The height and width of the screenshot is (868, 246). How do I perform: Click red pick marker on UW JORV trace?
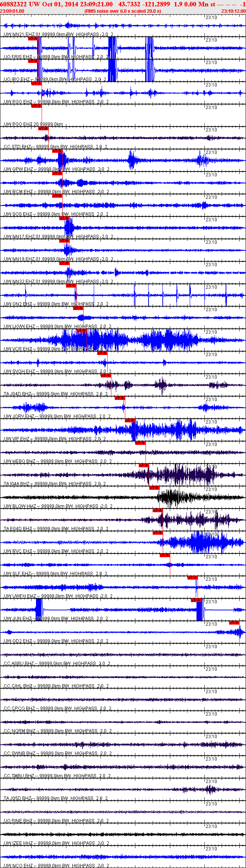pyautogui.click(x=120, y=398)
